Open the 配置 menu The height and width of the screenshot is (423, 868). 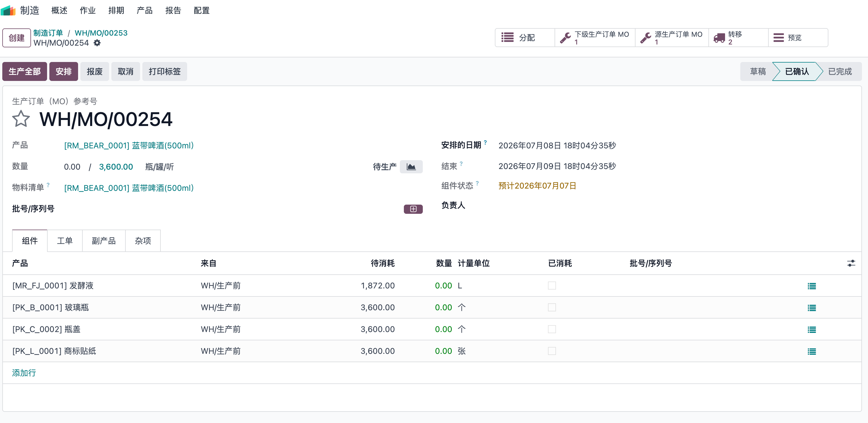201,10
